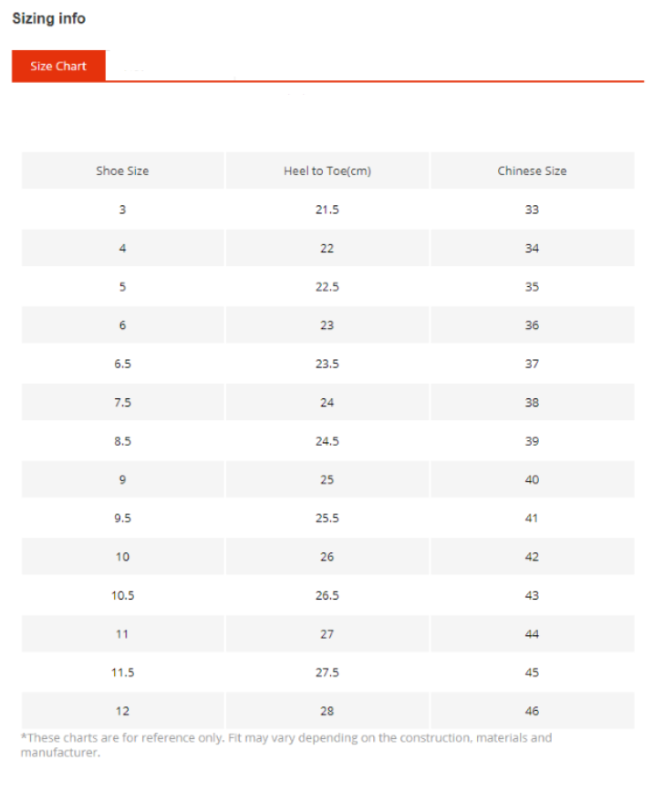Click shoe size 9 cell
This screenshot has height=812, width=653.
click(x=123, y=479)
